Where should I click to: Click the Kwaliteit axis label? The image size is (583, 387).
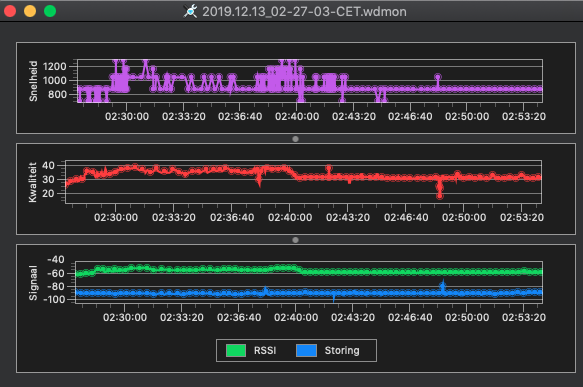pos(33,182)
